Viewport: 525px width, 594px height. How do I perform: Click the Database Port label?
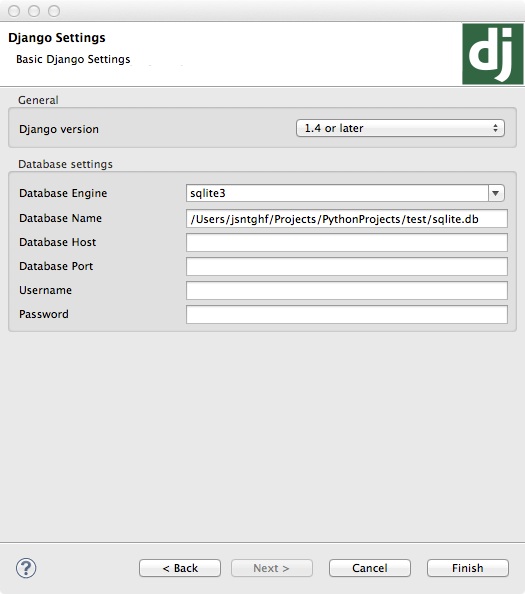tap(56, 266)
